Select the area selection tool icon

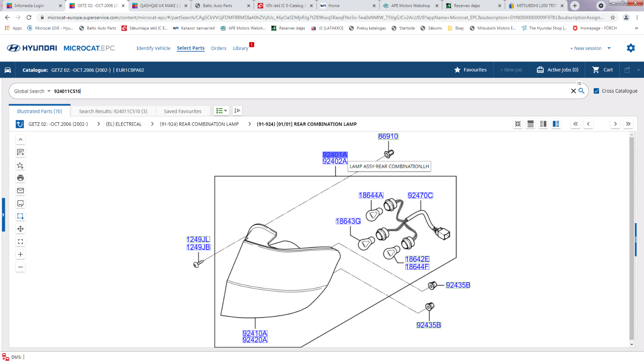[x=21, y=216]
